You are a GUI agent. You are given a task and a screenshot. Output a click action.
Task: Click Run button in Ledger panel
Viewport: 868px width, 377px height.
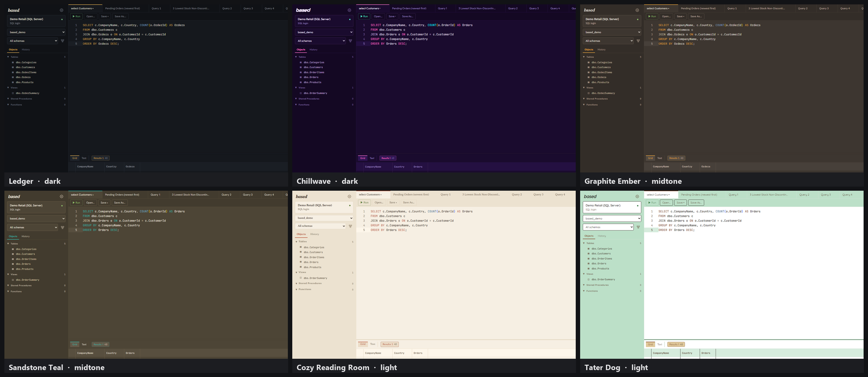click(x=76, y=16)
